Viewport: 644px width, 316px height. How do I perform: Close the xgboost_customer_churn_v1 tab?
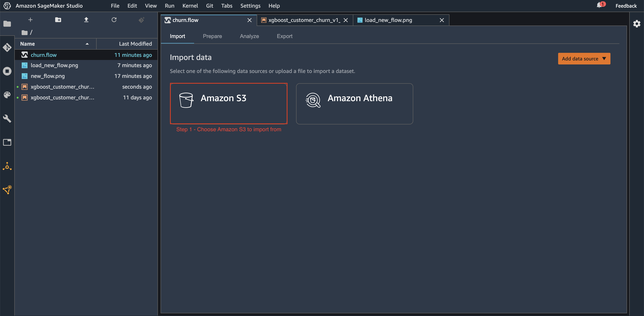point(345,20)
